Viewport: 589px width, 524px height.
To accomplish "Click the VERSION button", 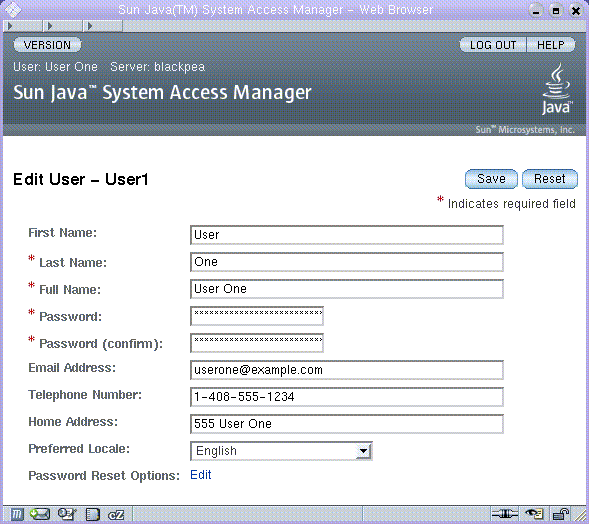I will coord(47,45).
